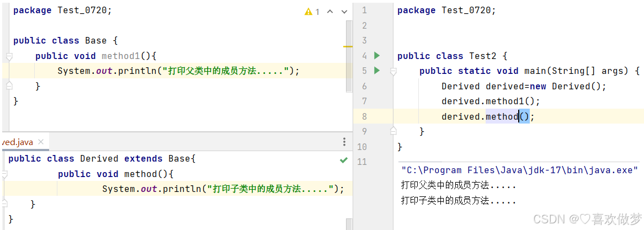Click the warning indicator in Base.java
Image resolution: width=644 pixels, height=230 pixels.
pyautogui.click(x=312, y=12)
